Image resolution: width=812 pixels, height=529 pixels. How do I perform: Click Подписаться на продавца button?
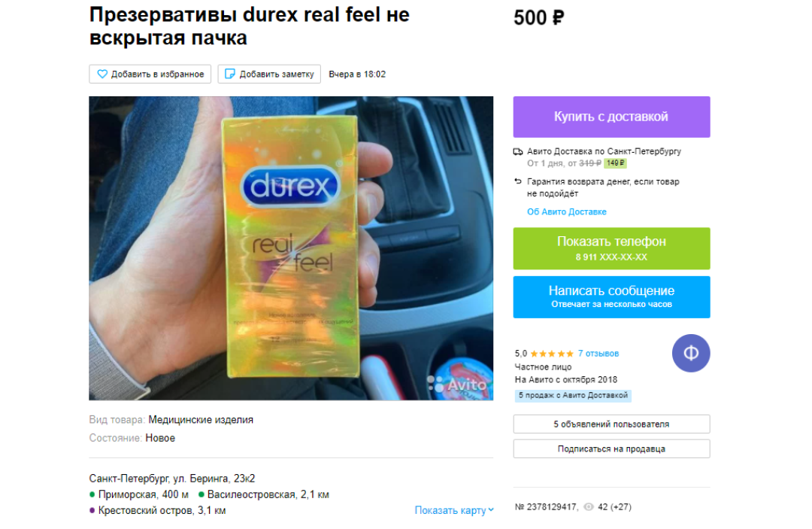point(611,448)
